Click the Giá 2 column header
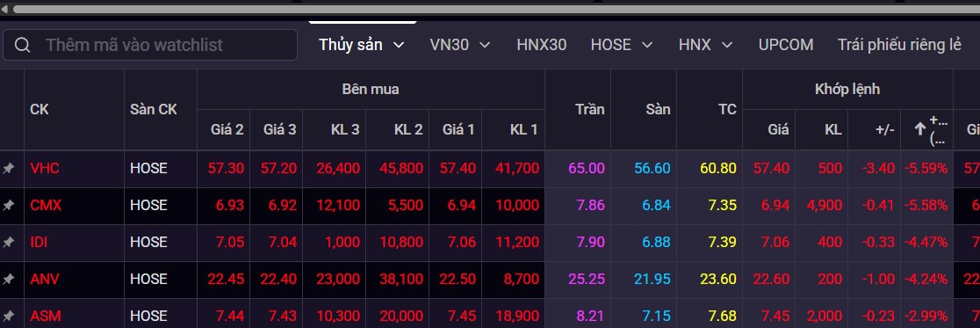980x328 pixels. pyautogui.click(x=227, y=129)
